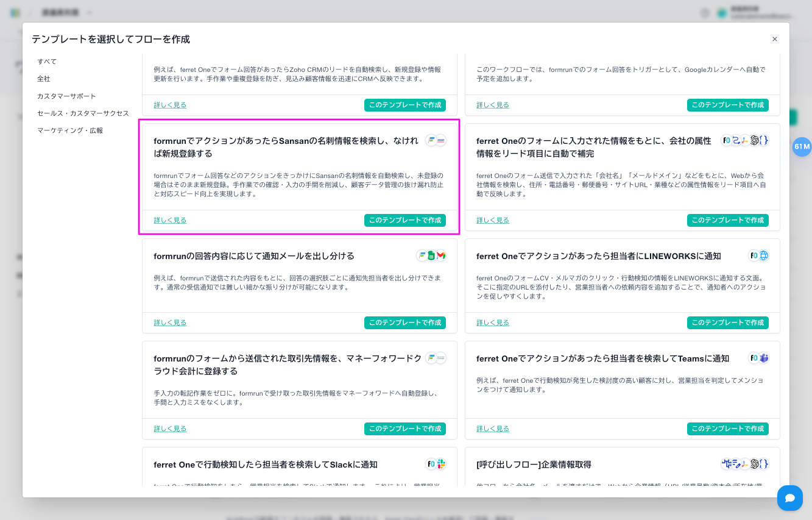Click the Gmail icon on the formrun email card
The height and width of the screenshot is (520, 812).
point(440,256)
